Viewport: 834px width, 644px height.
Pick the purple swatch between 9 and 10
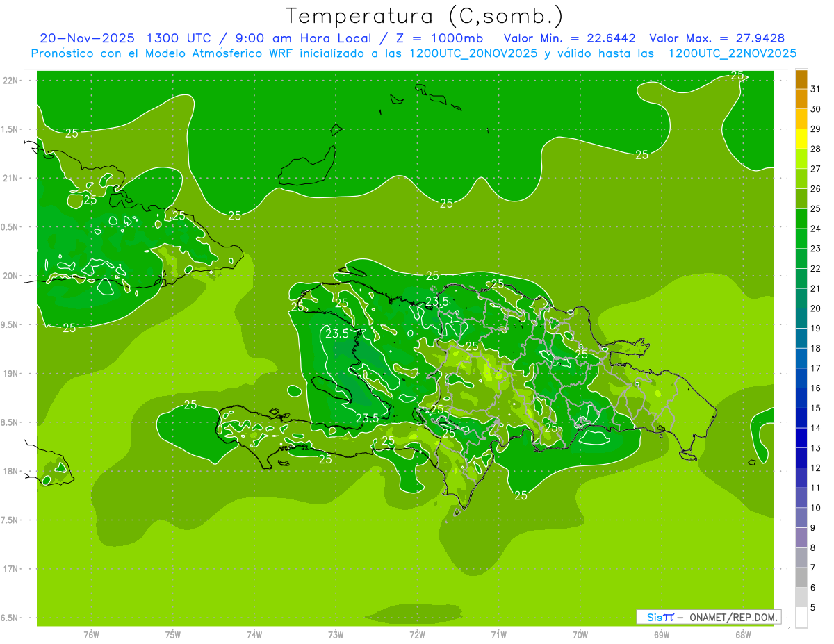click(x=801, y=518)
